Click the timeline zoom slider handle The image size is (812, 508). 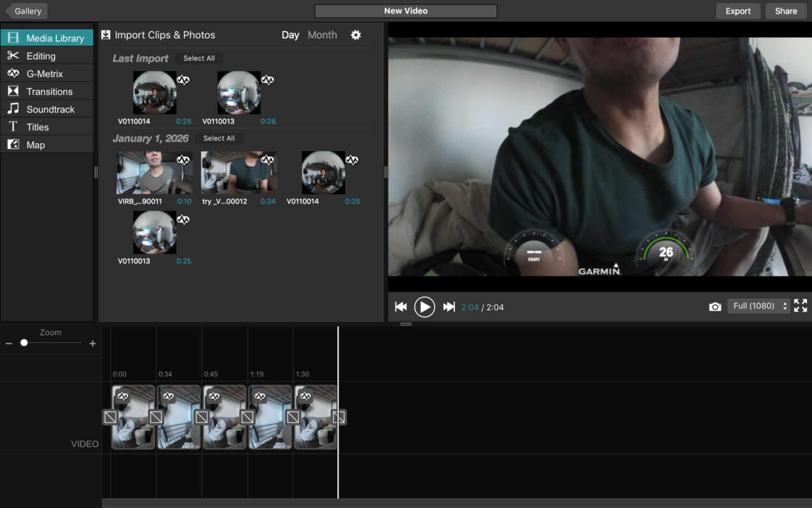(24, 343)
